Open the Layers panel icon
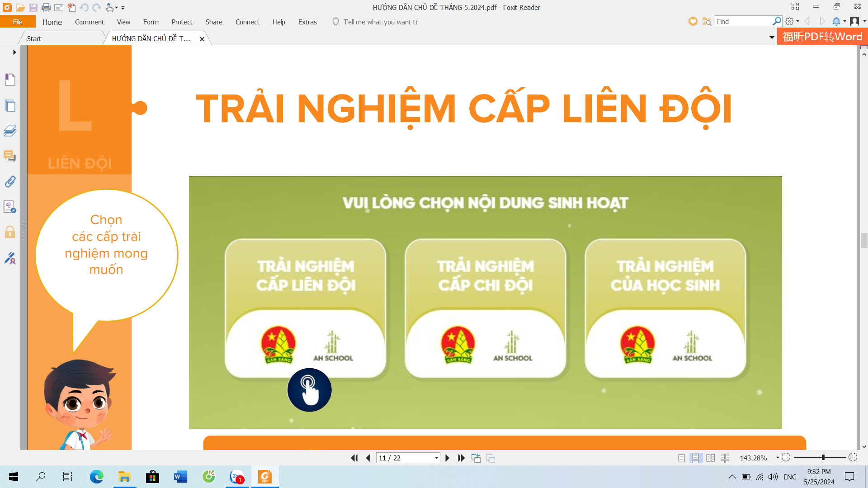Screen dimensions: 868x488 (x=10, y=131)
